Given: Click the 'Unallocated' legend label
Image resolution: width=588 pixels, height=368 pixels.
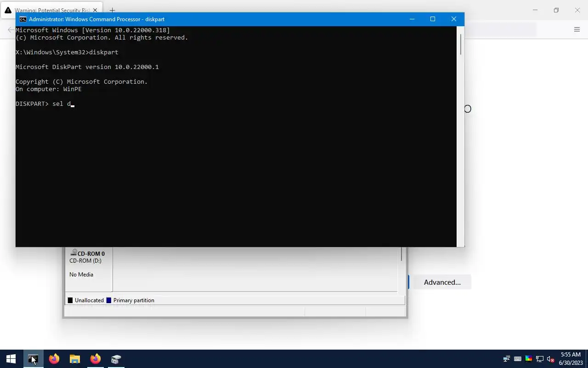Looking at the screenshot, I should click(x=89, y=300).
